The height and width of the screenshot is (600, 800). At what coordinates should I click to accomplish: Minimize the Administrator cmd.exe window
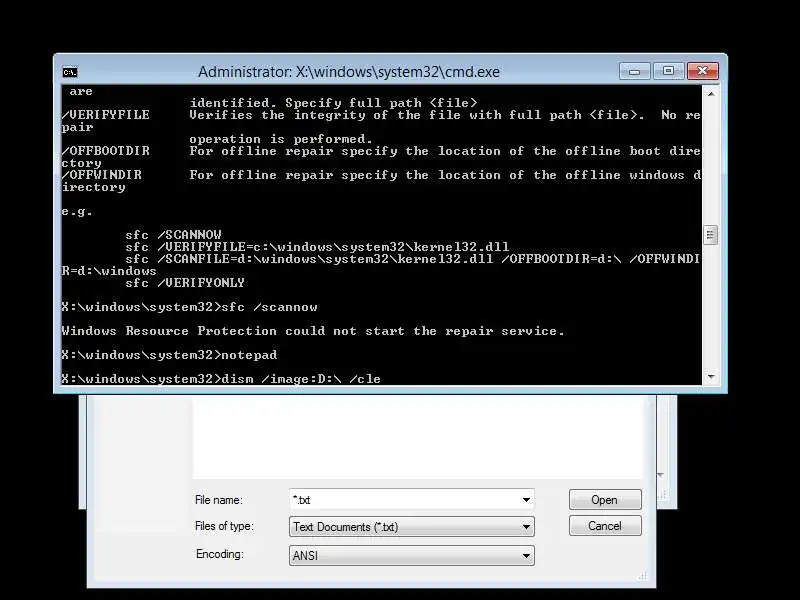pos(634,71)
